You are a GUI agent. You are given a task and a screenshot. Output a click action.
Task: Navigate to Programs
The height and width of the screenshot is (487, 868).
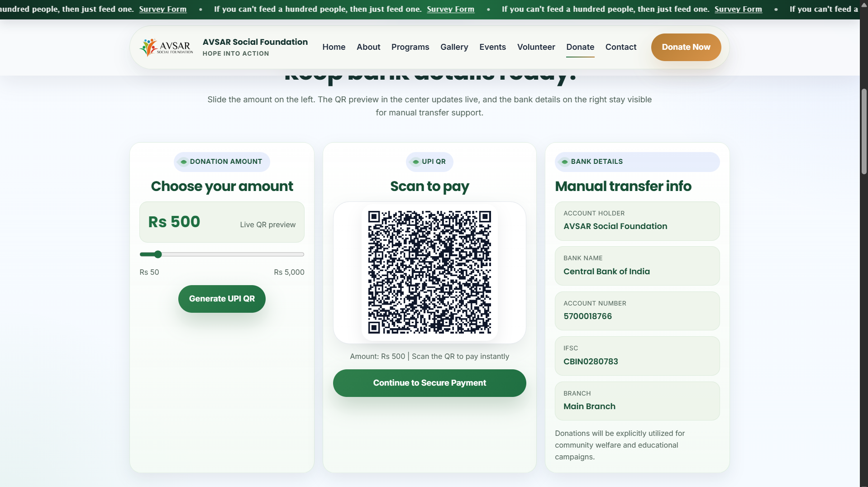[410, 47]
